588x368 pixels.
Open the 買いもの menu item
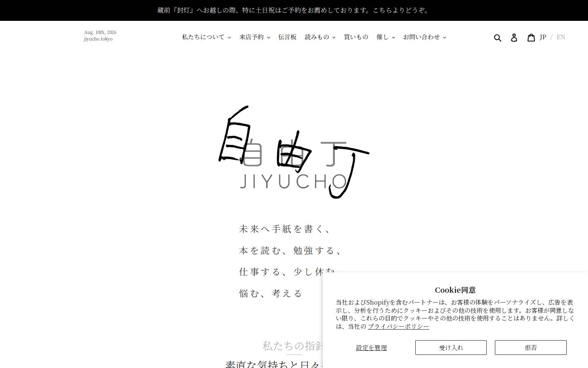tap(356, 37)
